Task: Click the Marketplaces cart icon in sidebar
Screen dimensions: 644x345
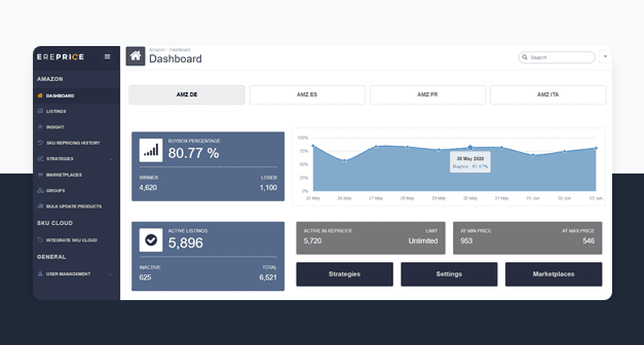Action: [x=40, y=175]
